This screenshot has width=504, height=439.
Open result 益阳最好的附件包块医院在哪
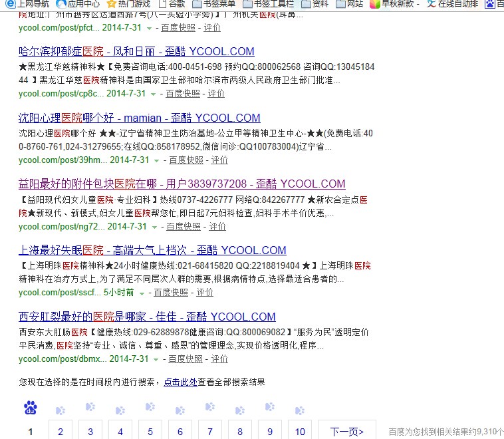[182, 184]
